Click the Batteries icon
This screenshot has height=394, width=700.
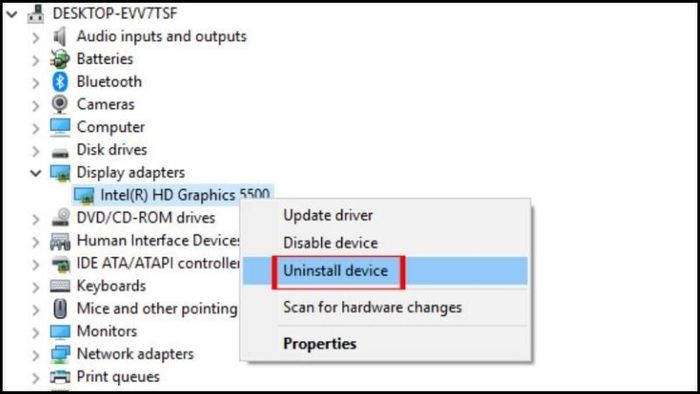pos(60,59)
